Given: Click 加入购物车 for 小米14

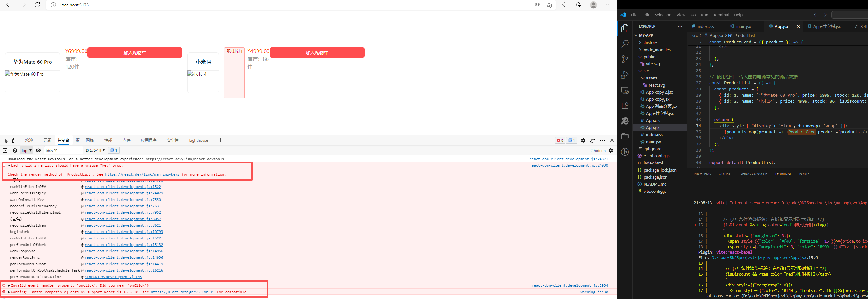Looking at the screenshot, I should point(317,53).
